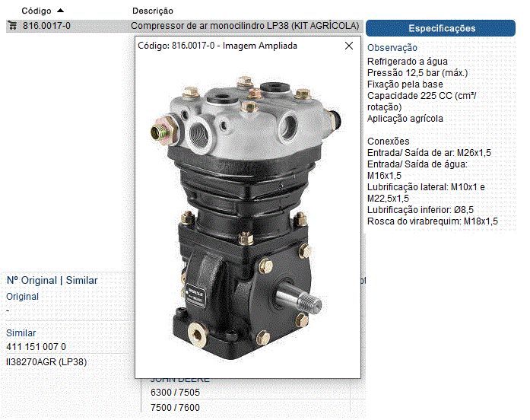Select similar reference II38270AGR (LP38)
Image resolution: width=530 pixels, height=420 pixels.
click(x=46, y=361)
